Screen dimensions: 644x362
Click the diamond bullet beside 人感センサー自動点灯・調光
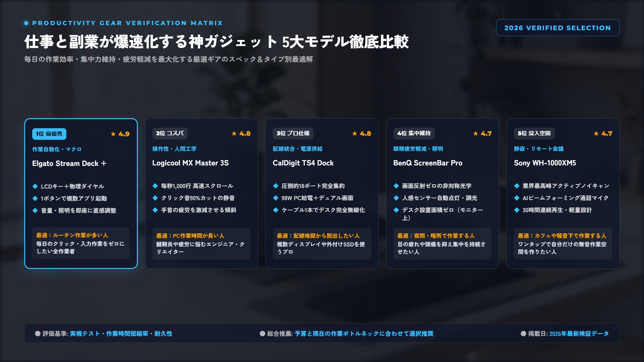[396, 198]
